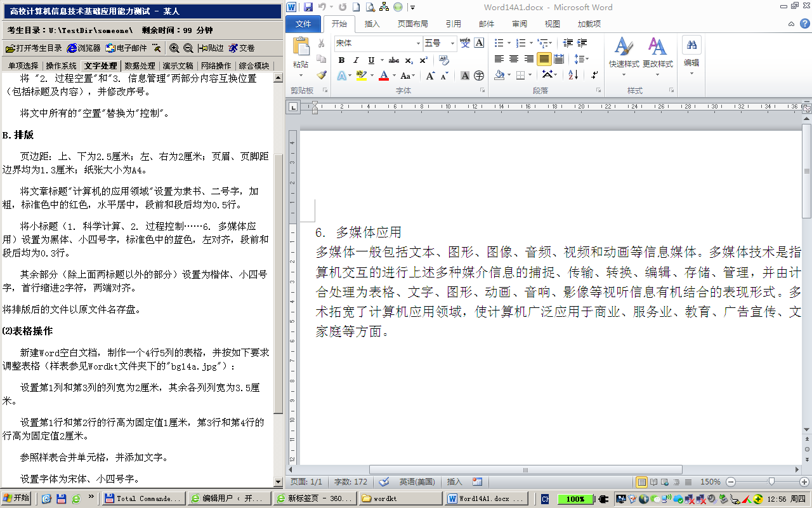Image resolution: width=812 pixels, height=508 pixels.
Task: Click the 浏览器 browser button
Action: (84, 48)
